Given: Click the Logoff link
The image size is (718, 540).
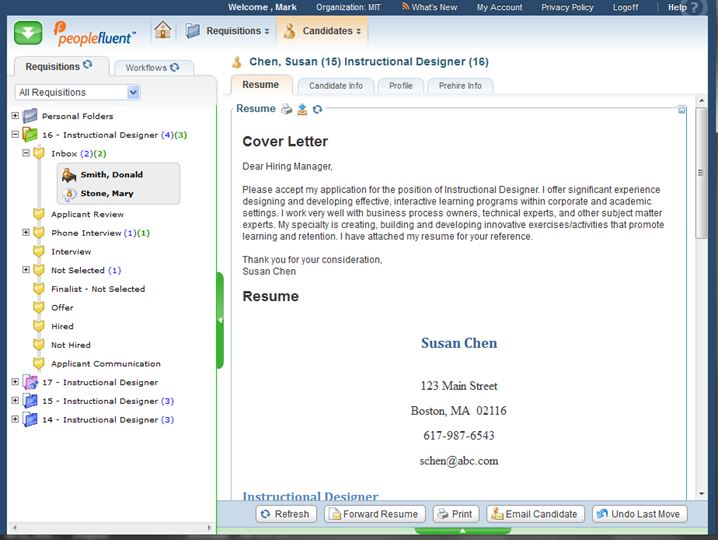Looking at the screenshot, I should pyautogui.click(x=625, y=7).
